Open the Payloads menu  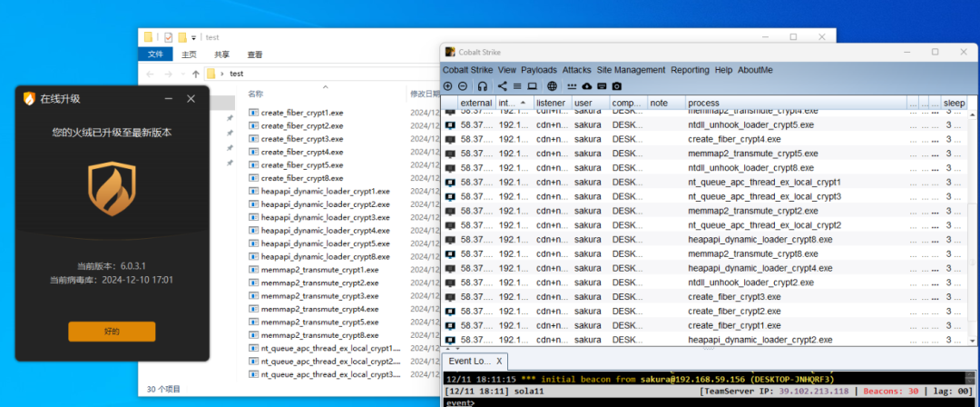point(539,70)
